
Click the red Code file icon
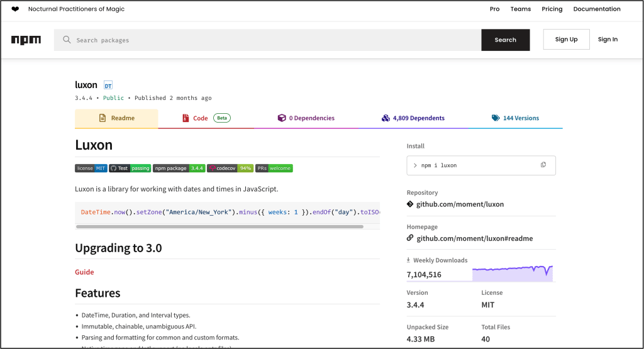[186, 118]
